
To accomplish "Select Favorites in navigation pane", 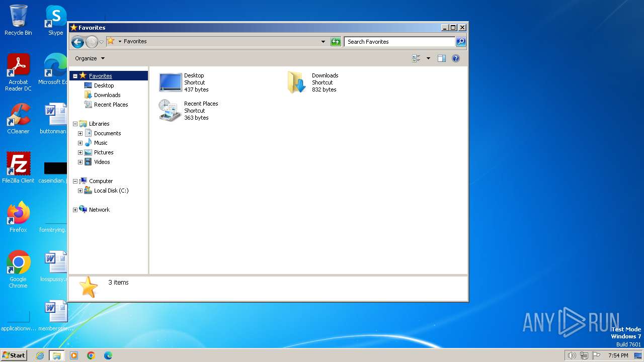I will pyautogui.click(x=100, y=76).
